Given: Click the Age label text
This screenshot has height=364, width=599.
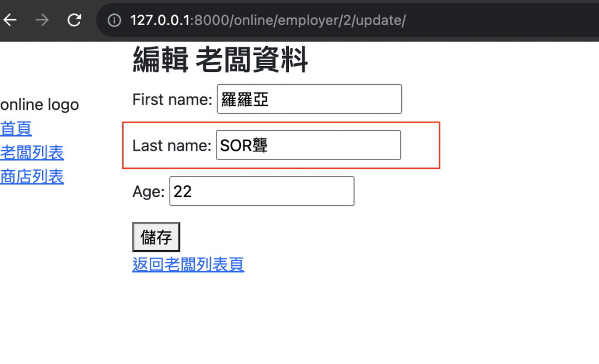Looking at the screenshot, I should pos(149,192).
